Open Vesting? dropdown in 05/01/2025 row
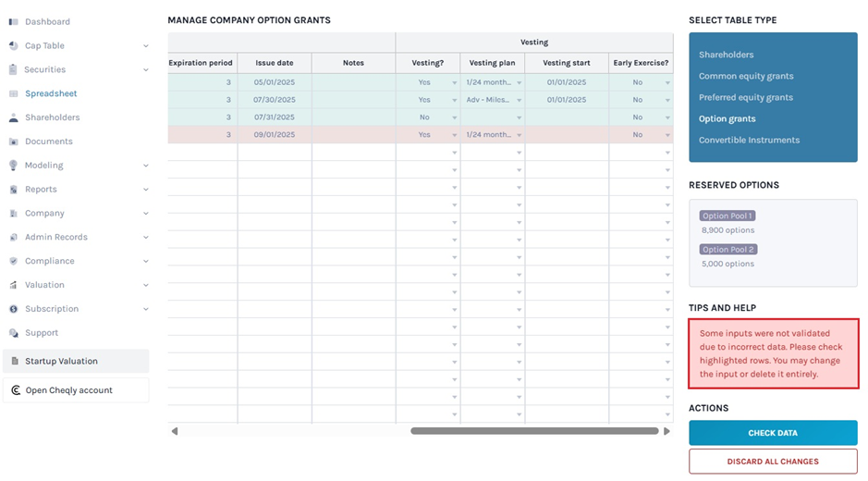Image resolution: width=868 pixels, height=481 pixels. point(454,83)
